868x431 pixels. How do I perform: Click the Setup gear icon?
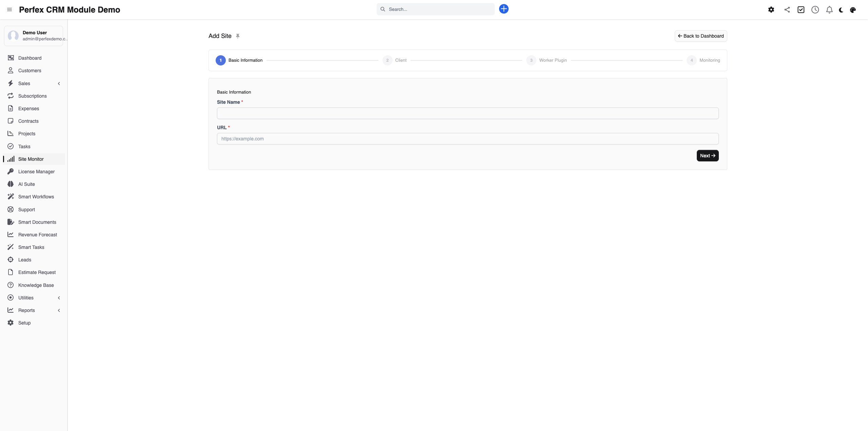click(x=11, y=323)
